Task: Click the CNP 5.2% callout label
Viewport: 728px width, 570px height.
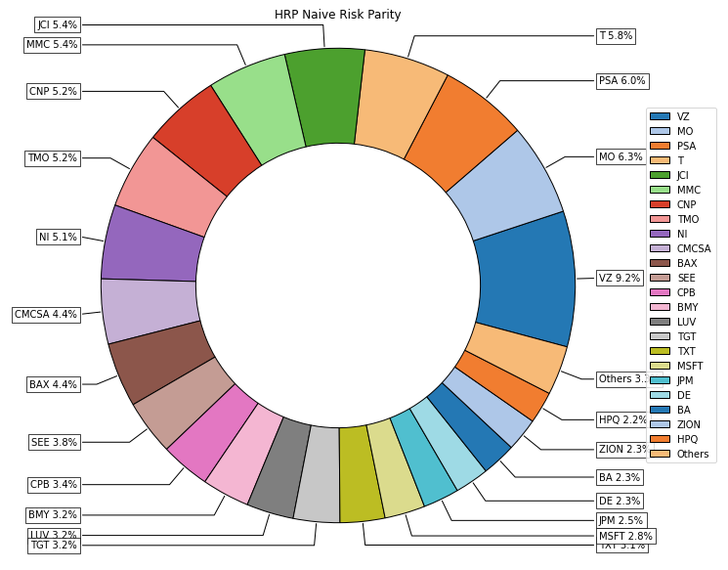Action: (x=53, y=92)
